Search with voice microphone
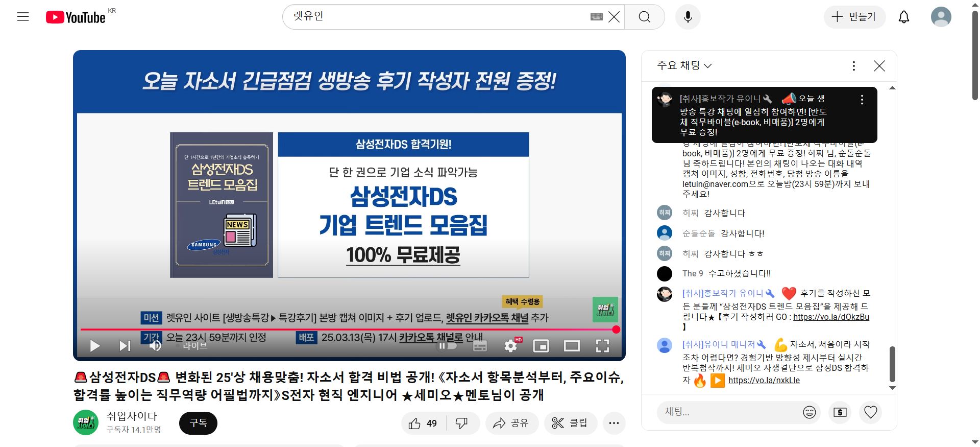Screen dimensions: 980x447 coord(688,17)
